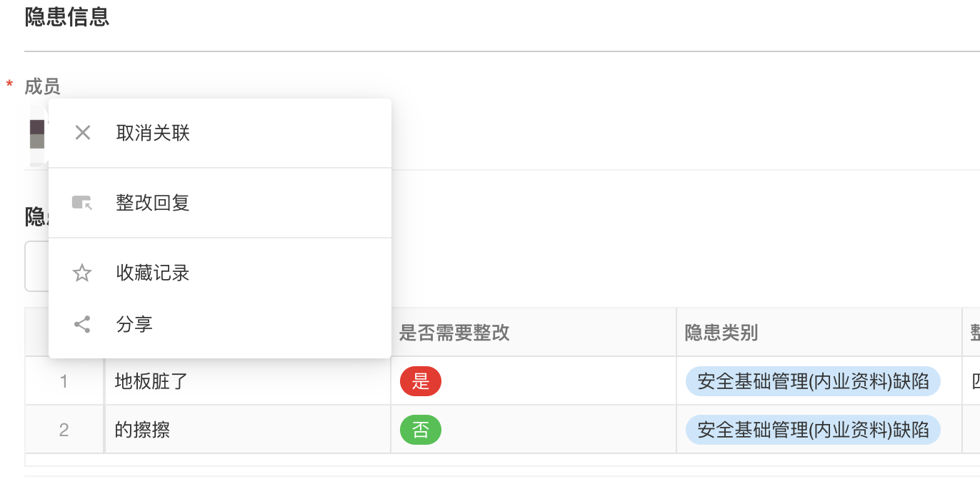Click the X icon beside 取消关联
The width and height of the screenshot is (980, 484).
pos(83,133)
